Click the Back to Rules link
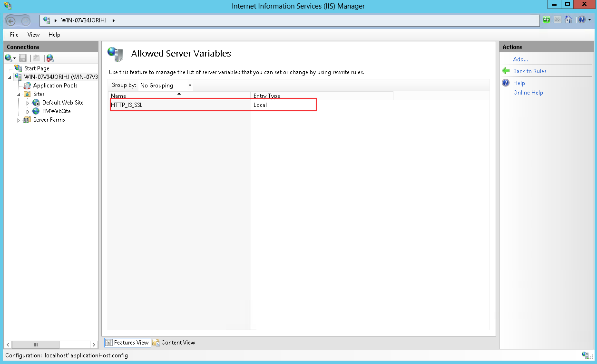Viewport: 597px width, 364px height. point(530,71)
